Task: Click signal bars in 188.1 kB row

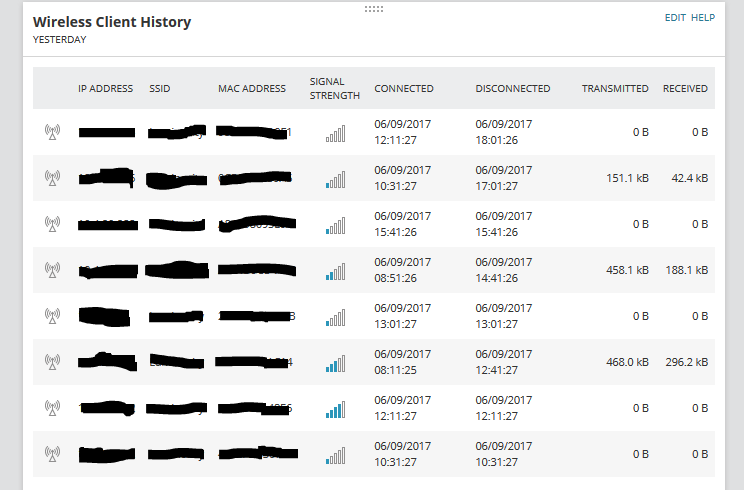Action: [x=335, y=272]
